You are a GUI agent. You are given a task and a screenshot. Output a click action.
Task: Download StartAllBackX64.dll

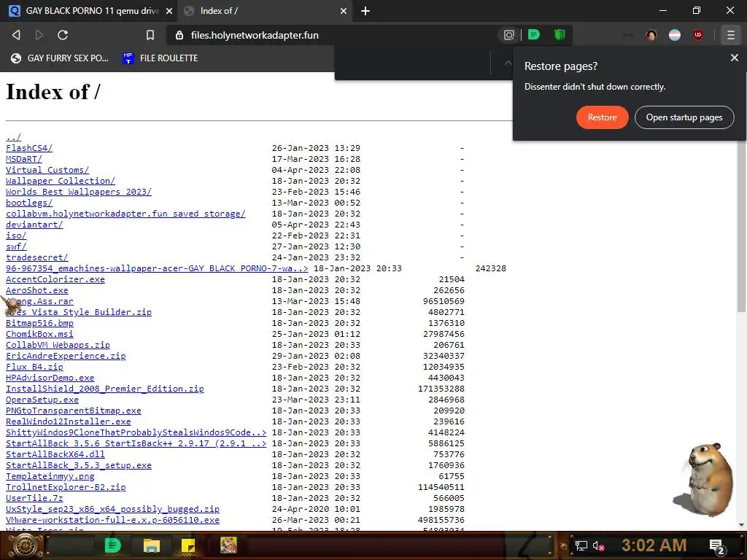coord(55,455)
